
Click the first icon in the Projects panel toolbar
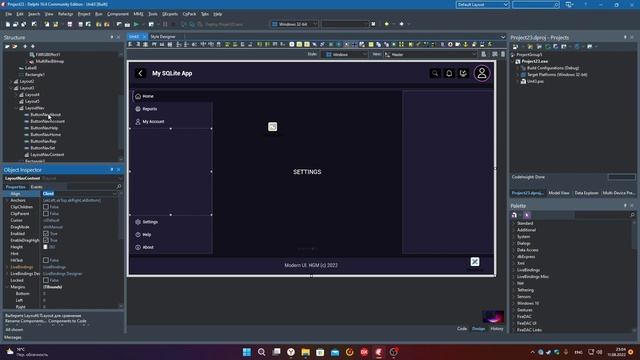pyautogui.click(x=516, y=47)
